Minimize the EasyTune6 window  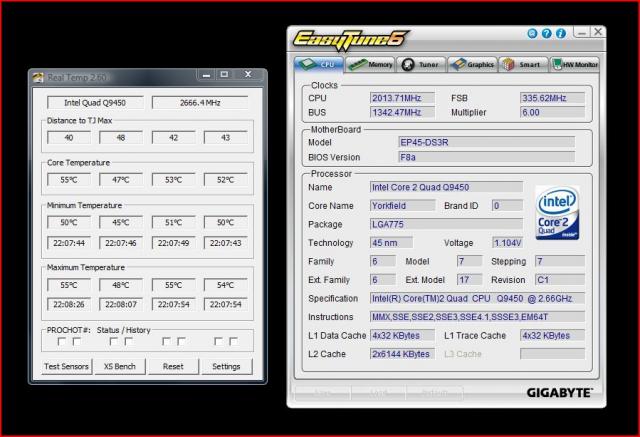coord(582,32)
